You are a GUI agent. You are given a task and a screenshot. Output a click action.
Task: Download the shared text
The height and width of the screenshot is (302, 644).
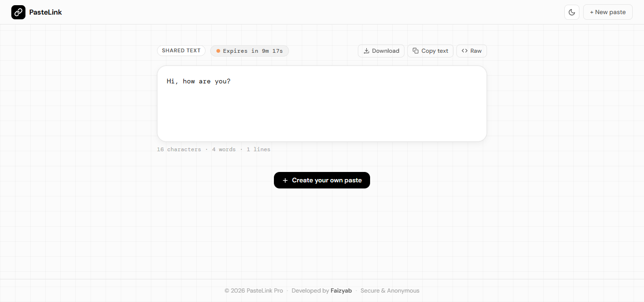(381, 51)
